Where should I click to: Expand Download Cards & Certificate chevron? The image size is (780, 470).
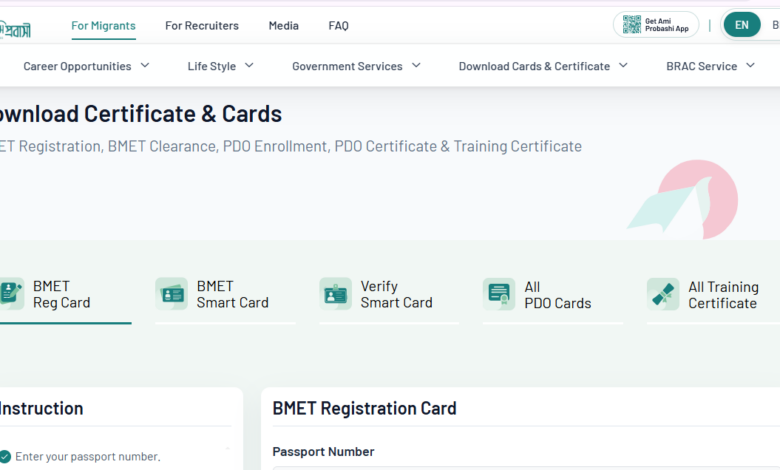(x=623, y=66)
